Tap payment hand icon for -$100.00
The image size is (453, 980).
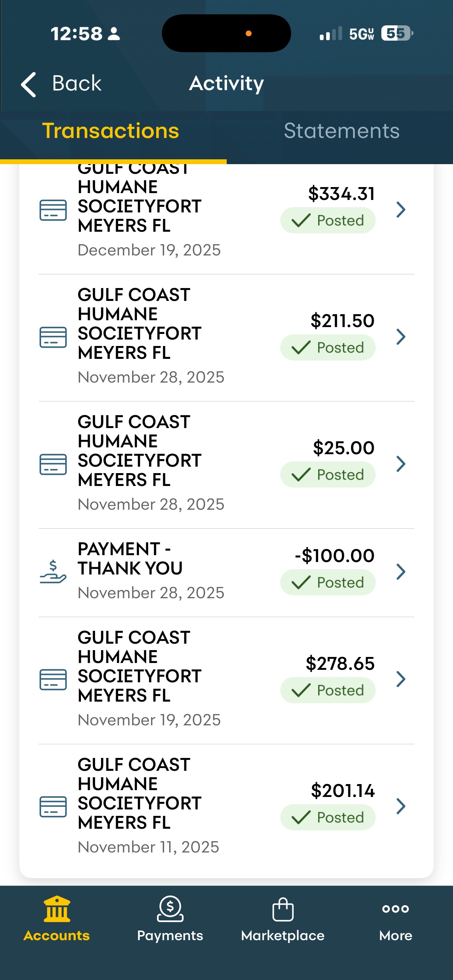53,572
